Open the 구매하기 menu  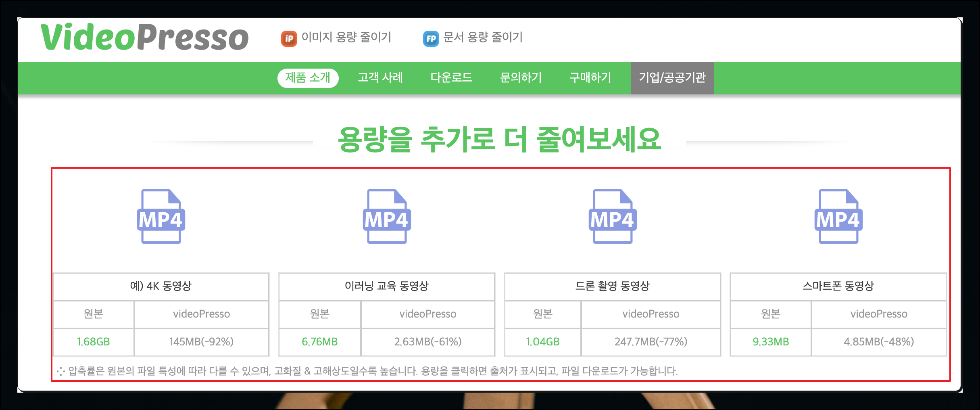coord(590,77)
